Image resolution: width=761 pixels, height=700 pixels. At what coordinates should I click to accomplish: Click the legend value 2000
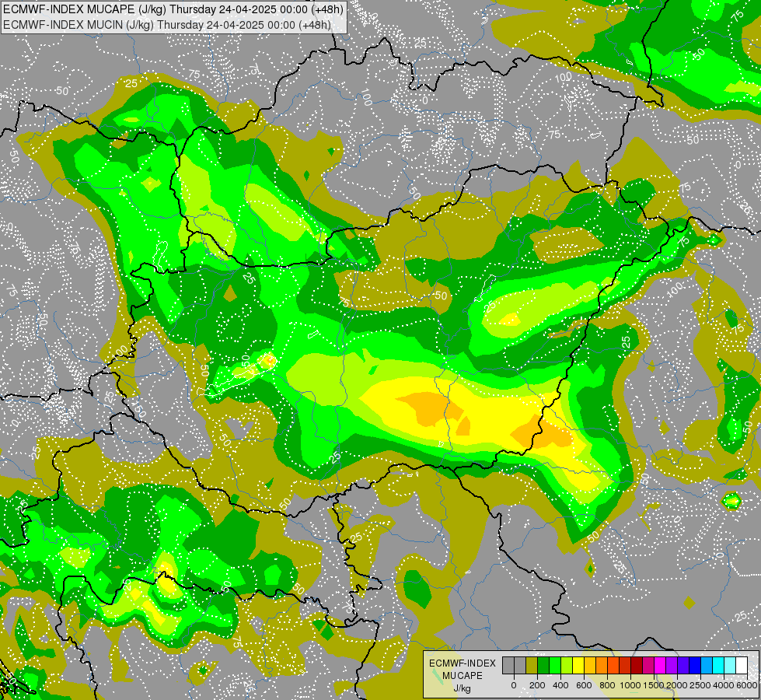[677, 685]
